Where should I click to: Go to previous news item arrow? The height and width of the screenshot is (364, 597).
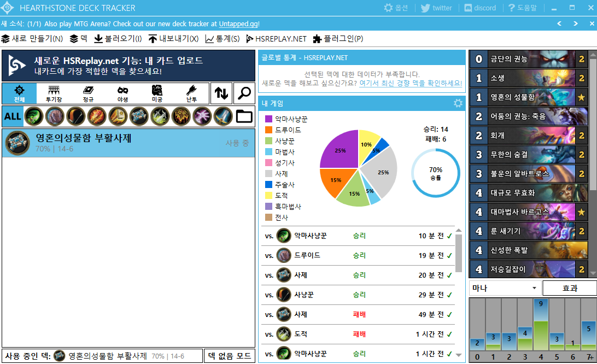click(x=559, y=24)
